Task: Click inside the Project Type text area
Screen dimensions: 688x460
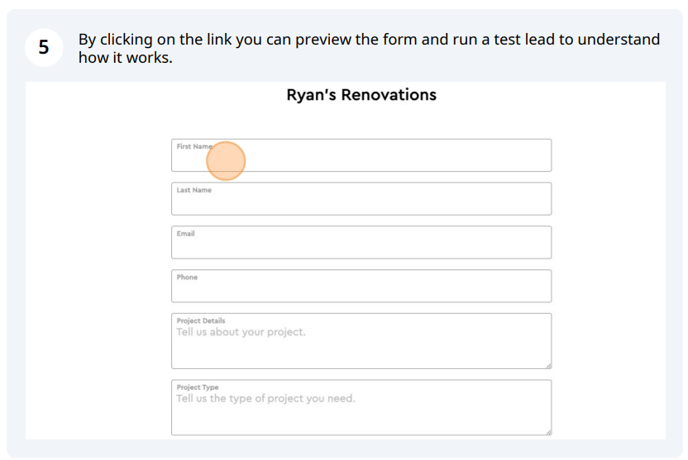Action: tap(361, 408)
